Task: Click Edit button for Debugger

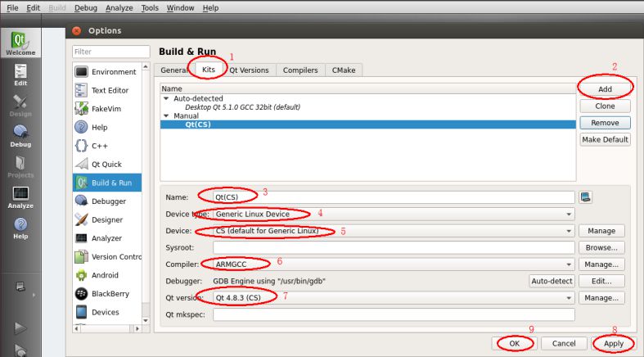Action: 601,281
